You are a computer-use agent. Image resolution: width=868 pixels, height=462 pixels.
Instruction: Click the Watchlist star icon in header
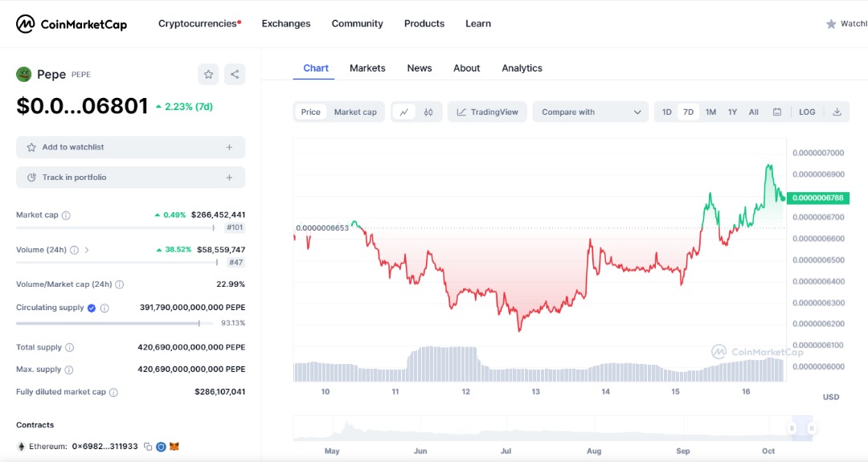pyautogui.click(x=831, y=24)
